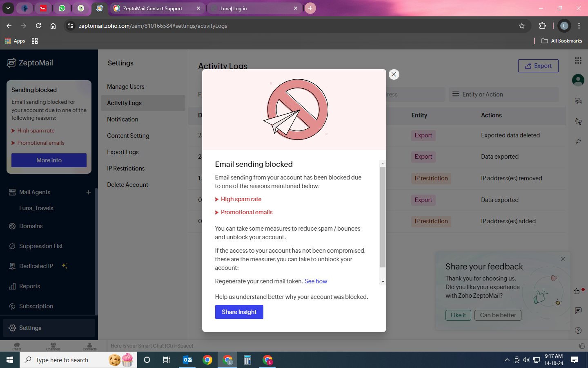
Task: Expand Promotional emails reason in dialog
Action: [244, 212]
